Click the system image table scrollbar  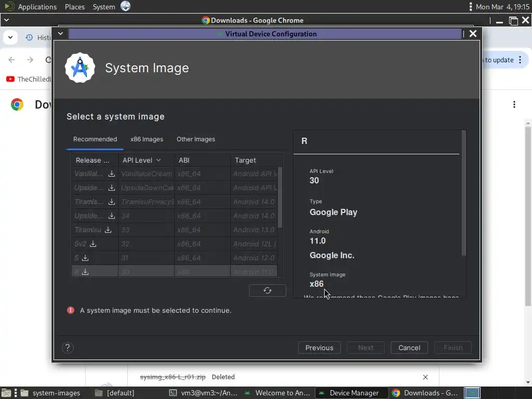280,197
